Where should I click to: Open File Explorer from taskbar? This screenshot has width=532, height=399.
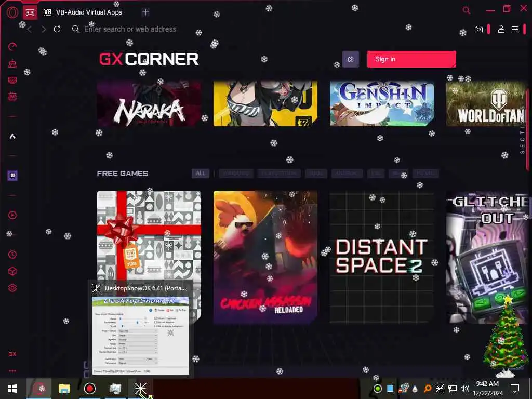pos(64,389)
